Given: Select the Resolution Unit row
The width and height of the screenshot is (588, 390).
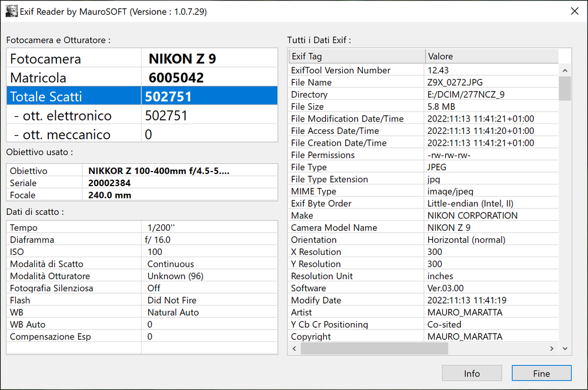Looking at the screenshot, I should [x=423, y=275].
